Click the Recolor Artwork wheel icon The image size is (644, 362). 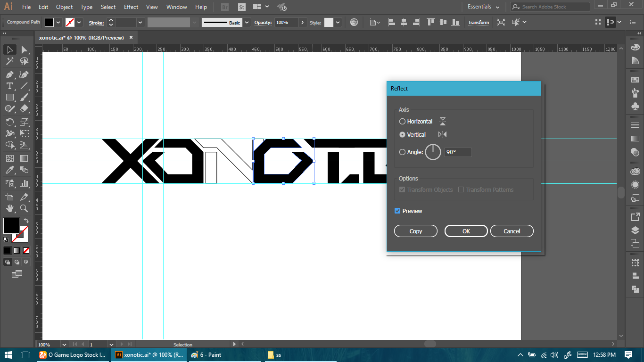pos(354,22)
